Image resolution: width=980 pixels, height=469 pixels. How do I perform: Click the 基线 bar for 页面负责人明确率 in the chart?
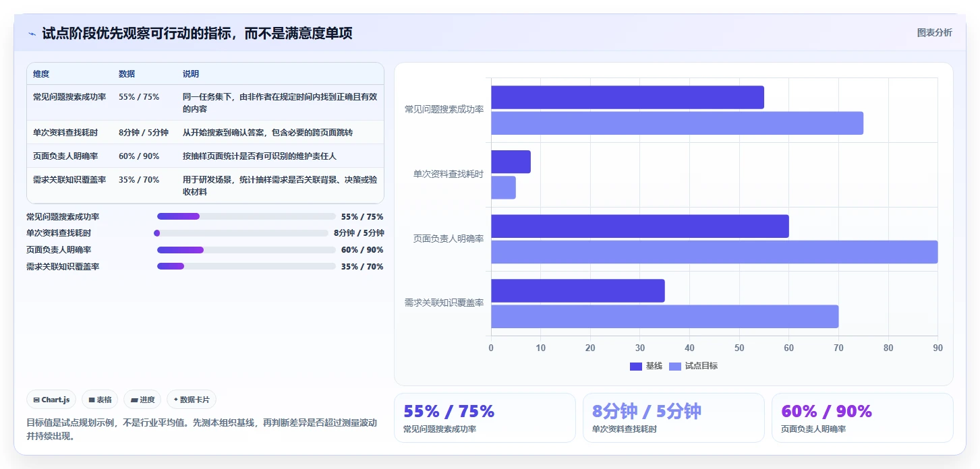point(640,226)
